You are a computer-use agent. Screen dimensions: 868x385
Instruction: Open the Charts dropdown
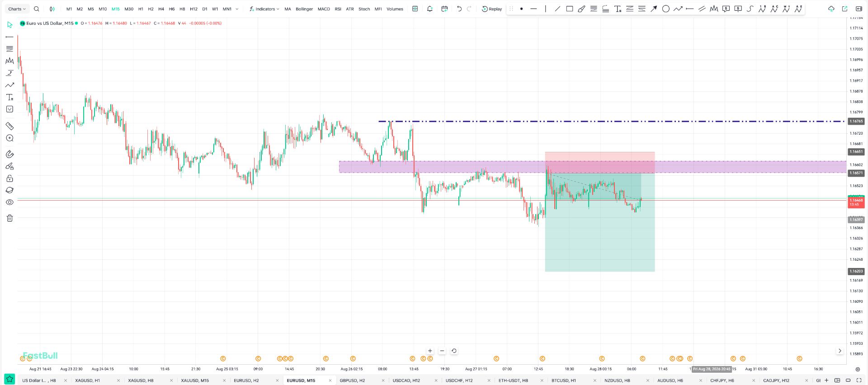[x=17, y=9]
